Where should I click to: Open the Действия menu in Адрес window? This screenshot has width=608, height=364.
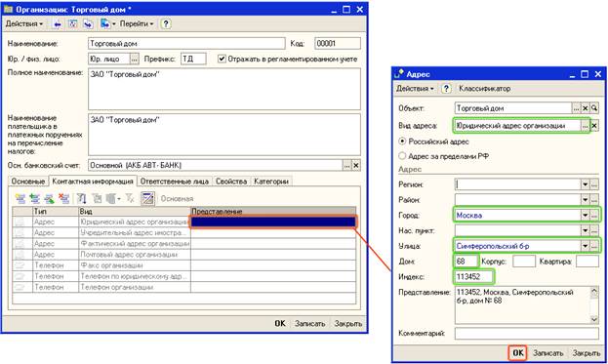tap(415, 89)
